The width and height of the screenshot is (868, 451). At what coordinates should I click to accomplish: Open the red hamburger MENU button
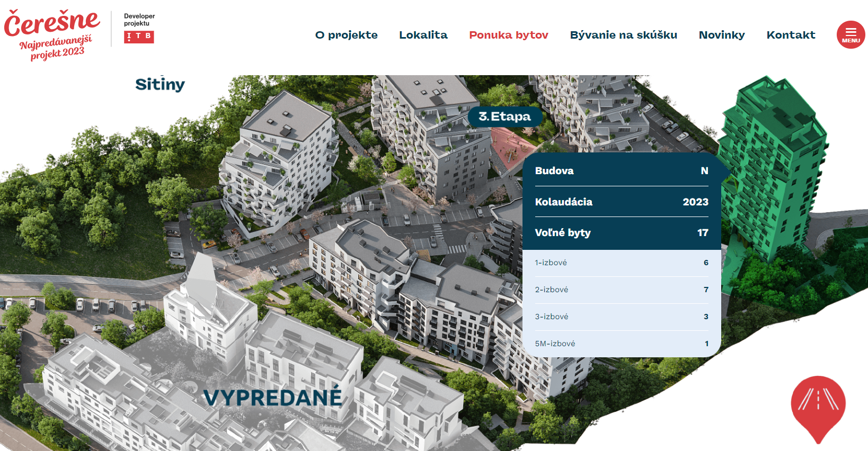tap(851, 35)
